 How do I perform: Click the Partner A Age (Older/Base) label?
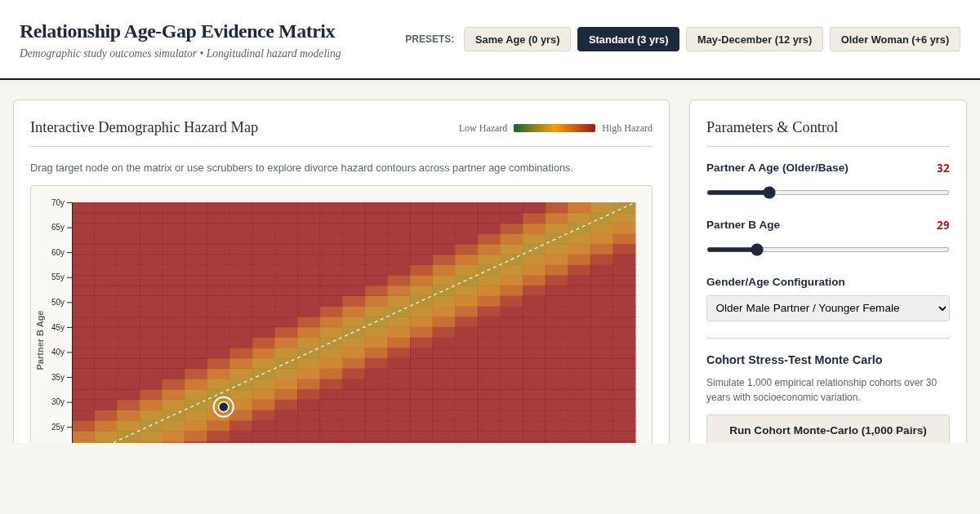coord(777,168)
